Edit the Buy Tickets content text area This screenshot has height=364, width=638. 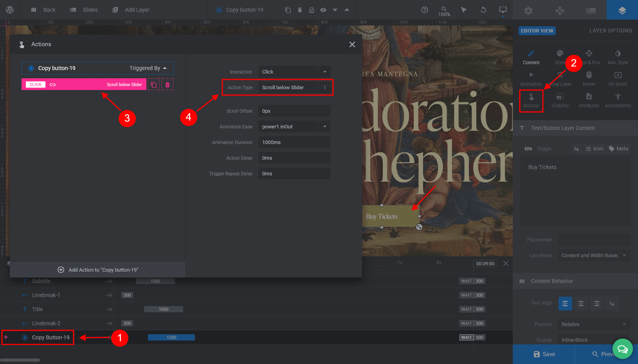[575, 190]
